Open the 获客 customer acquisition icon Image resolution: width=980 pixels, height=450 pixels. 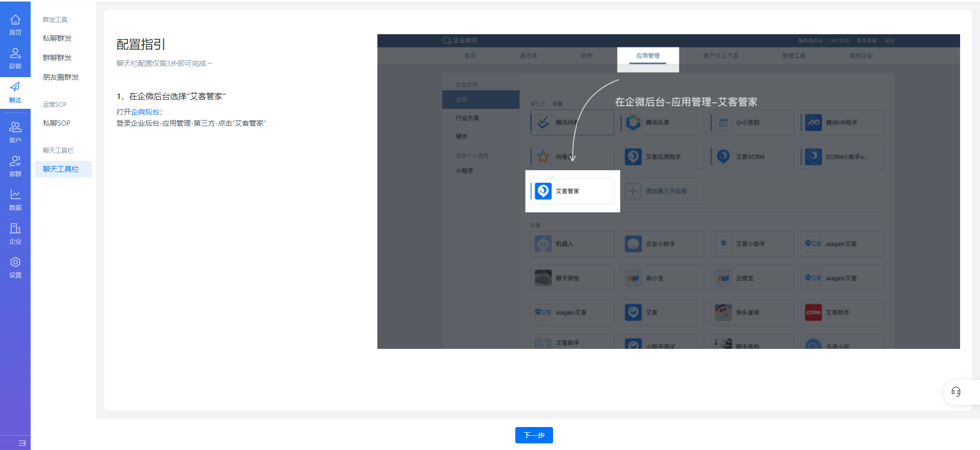coord(15,54)
